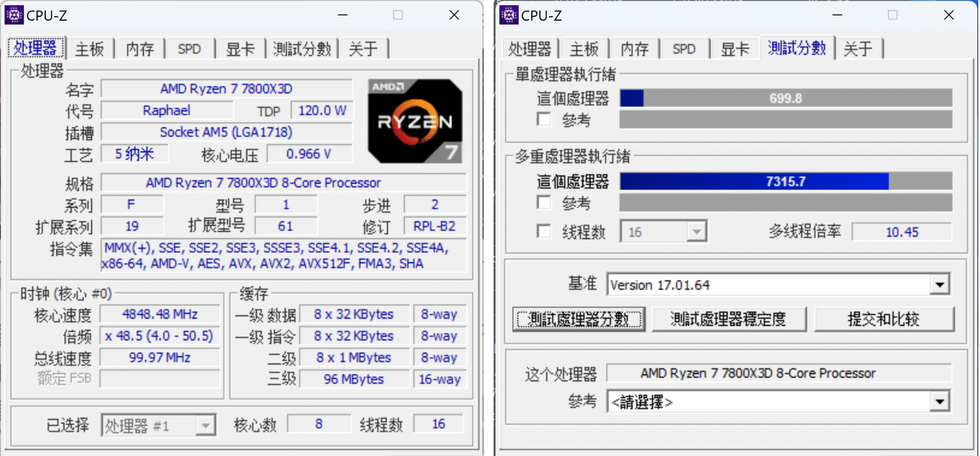Click the empty 额定 FSB field

point(160,379)
